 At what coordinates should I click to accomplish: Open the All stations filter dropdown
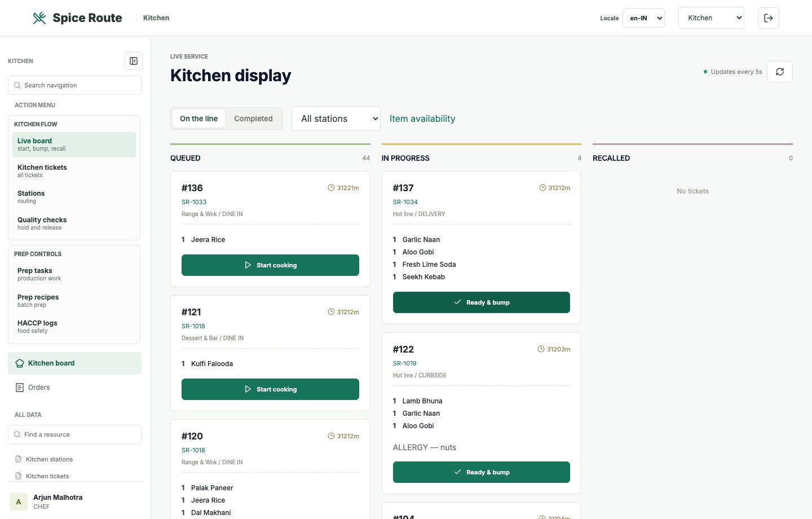pos(336,118)
